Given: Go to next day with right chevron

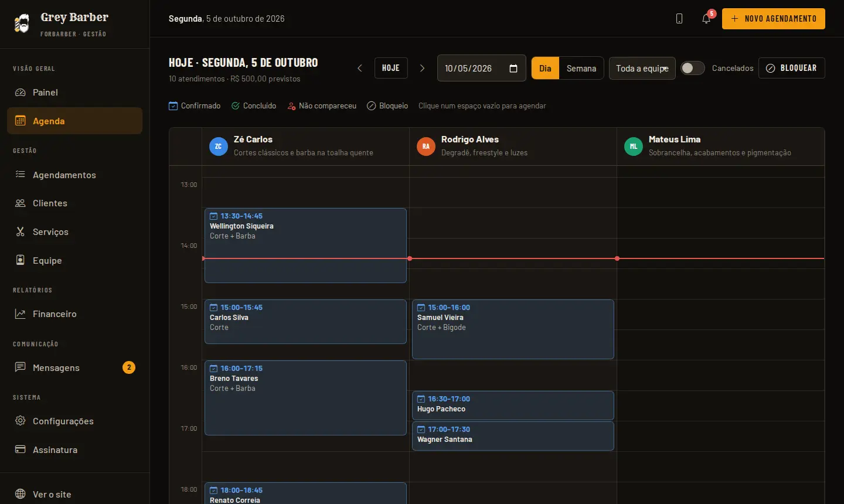Looking at the screenshot, I should tap(422, 69).
